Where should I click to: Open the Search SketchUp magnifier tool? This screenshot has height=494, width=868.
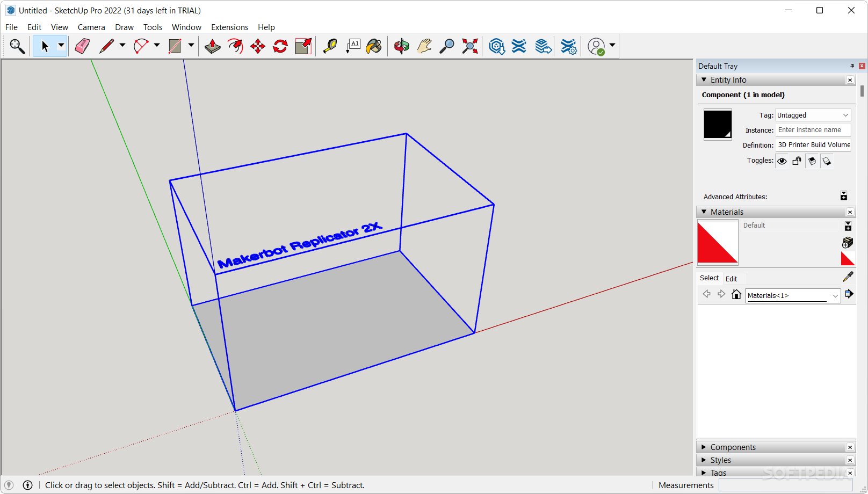[x=17, y=47]
